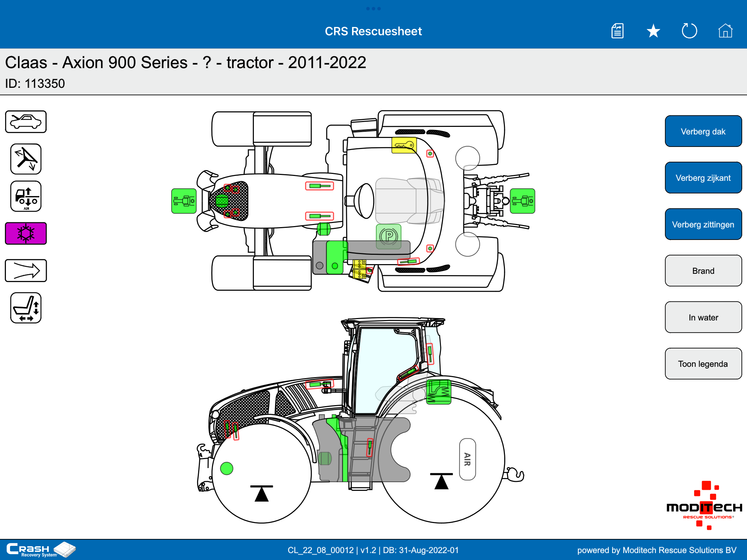Click the ID: 113350 text
This screenshot has height=560, width=747.
pos(35,84)
